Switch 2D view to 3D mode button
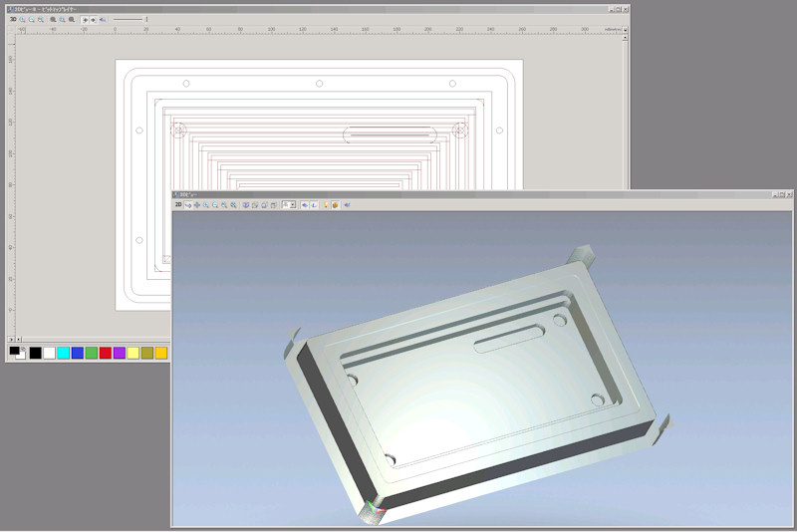This screenshot has height=532, width=797. [x=13, y=19]
